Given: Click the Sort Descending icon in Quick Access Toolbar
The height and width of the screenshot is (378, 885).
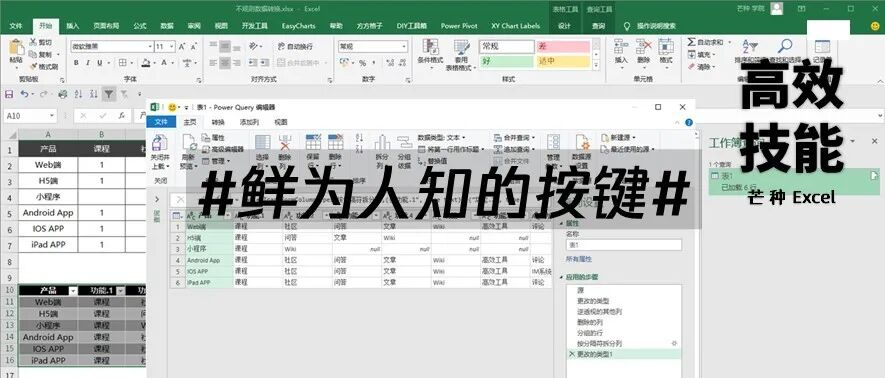Looking at the screenshot, I should 93,94.
